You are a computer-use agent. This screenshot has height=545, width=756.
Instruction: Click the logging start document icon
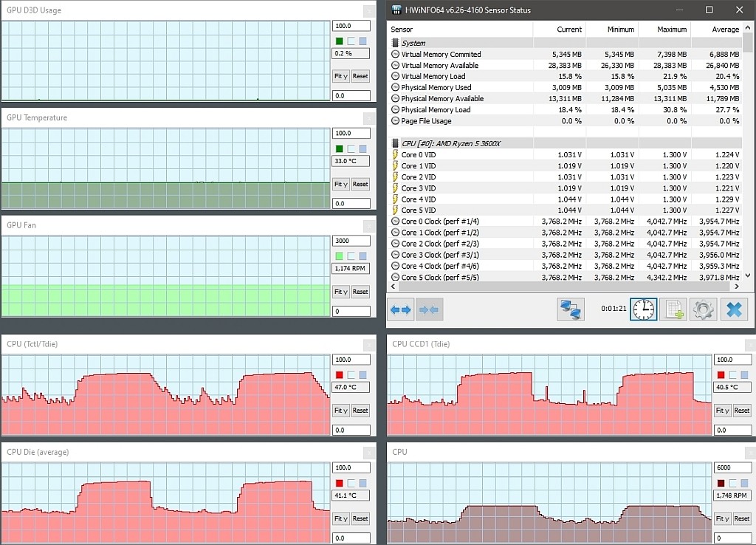click(673, 309)
